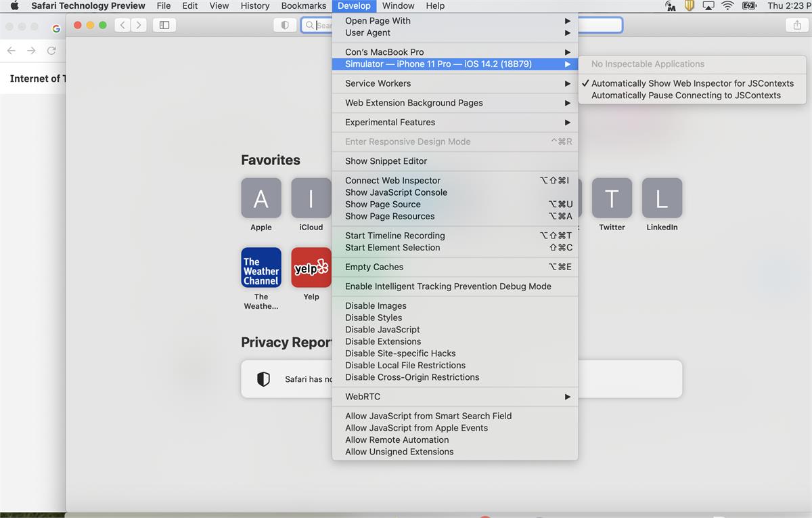812x518 pixels.
Task: Toggle Disable Cross-Origin Restrictions
Action: point(455,377)
